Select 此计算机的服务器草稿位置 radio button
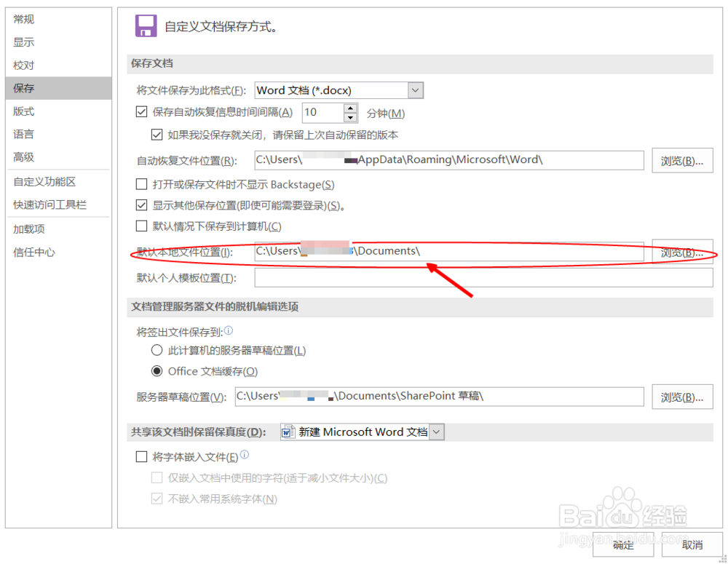The height and width of the screenshot is (564, 728). point(157,350)
